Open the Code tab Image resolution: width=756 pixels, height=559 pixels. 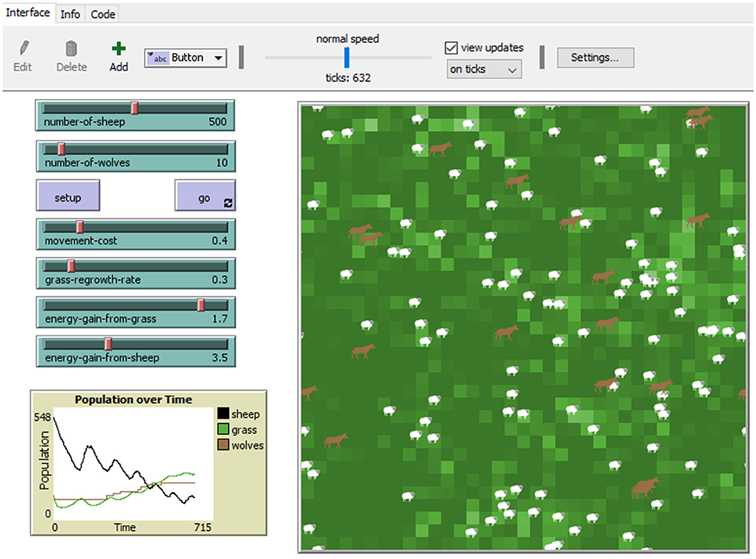(x=102, y=14)
